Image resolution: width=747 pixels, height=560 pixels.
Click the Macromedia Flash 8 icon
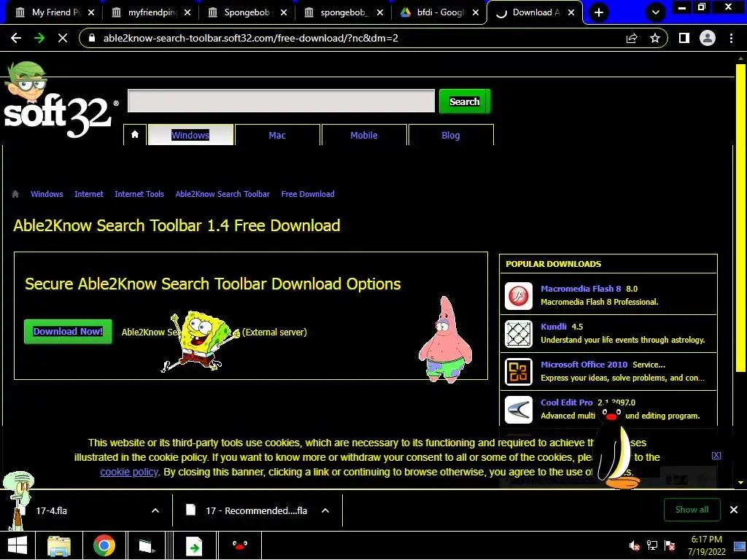tap(519, 296)
